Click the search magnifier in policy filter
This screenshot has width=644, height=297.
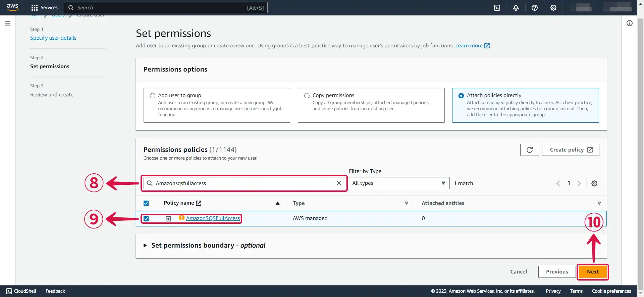click(150, 183)
